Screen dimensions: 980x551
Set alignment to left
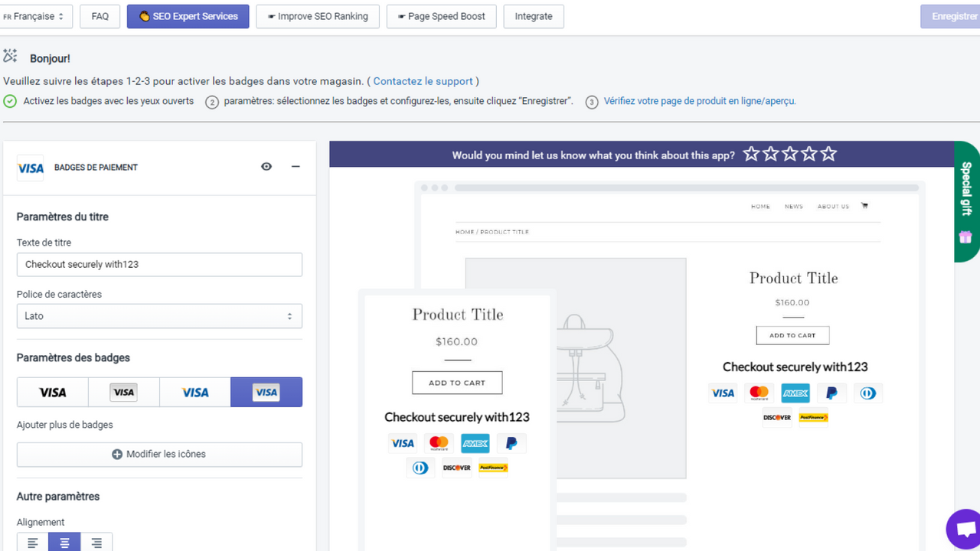coord(32,543)
